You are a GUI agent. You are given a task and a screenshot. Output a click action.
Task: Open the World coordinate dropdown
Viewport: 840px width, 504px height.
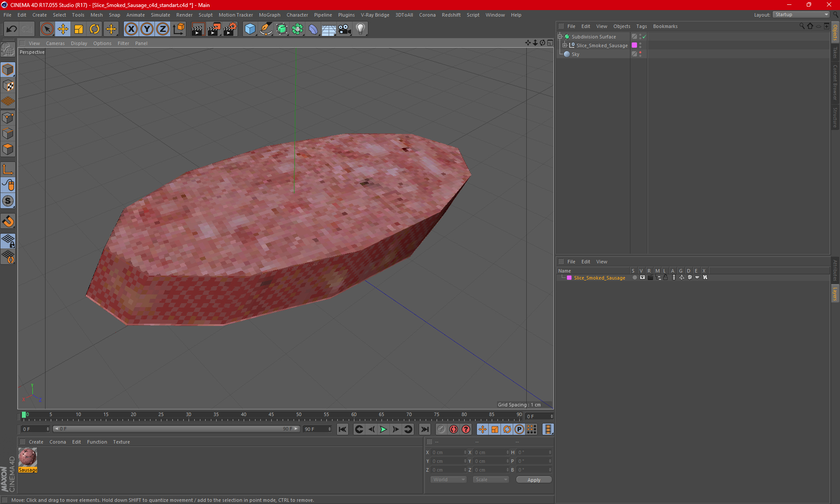[x=448, y=479]
